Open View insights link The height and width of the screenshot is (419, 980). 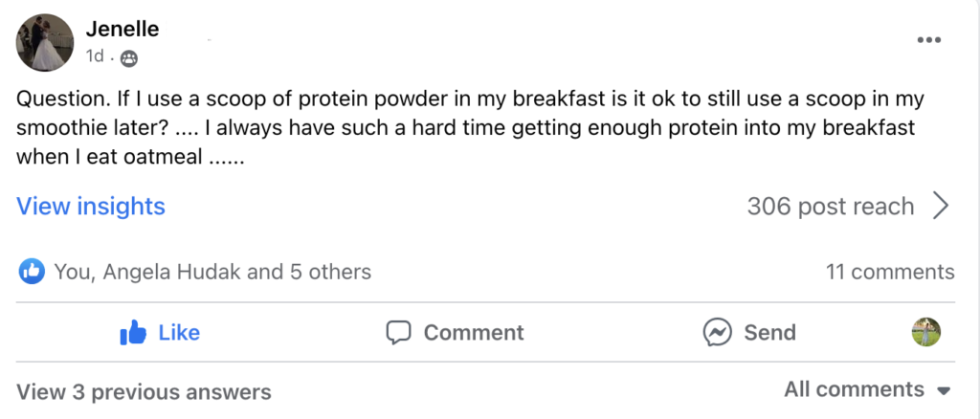click(x=91, y=206)
